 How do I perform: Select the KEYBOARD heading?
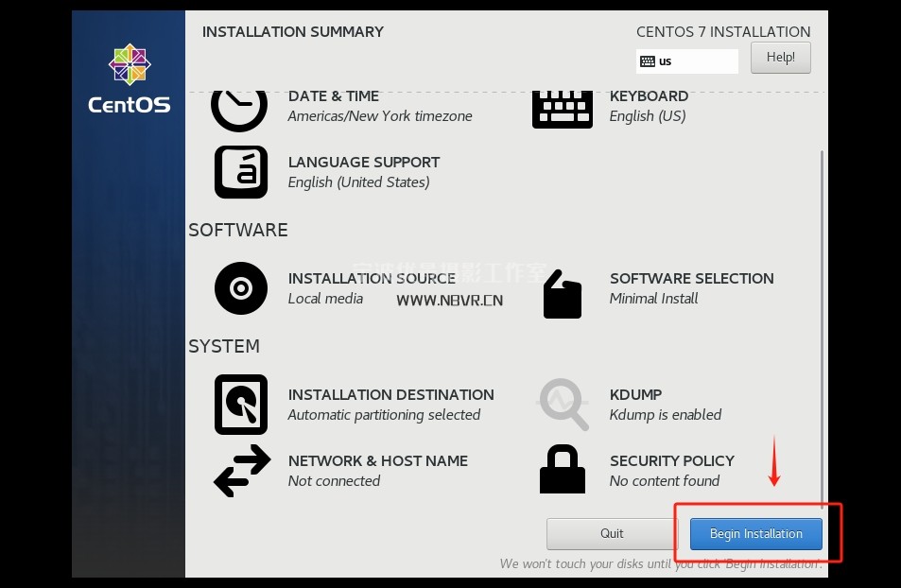click(x=649, y=96)
